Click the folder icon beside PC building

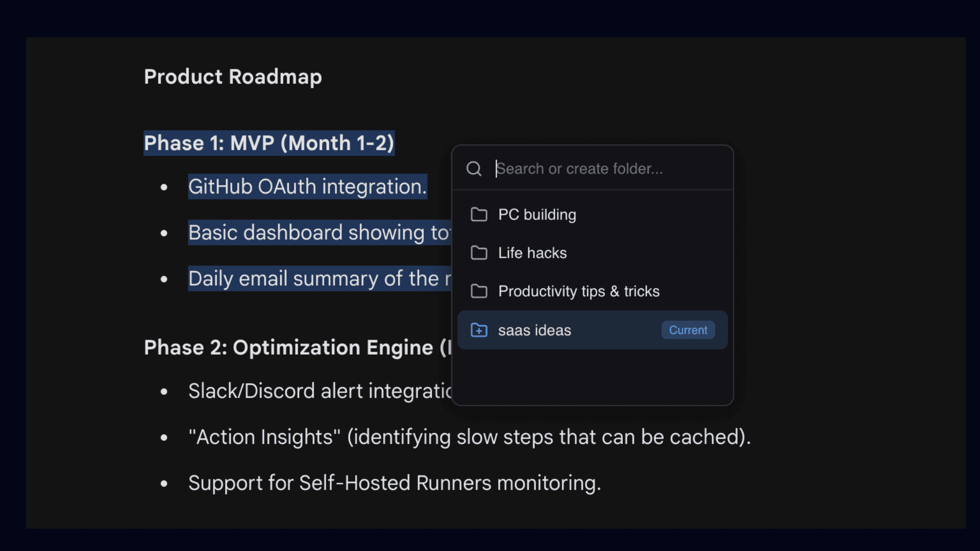coord(479,214)
